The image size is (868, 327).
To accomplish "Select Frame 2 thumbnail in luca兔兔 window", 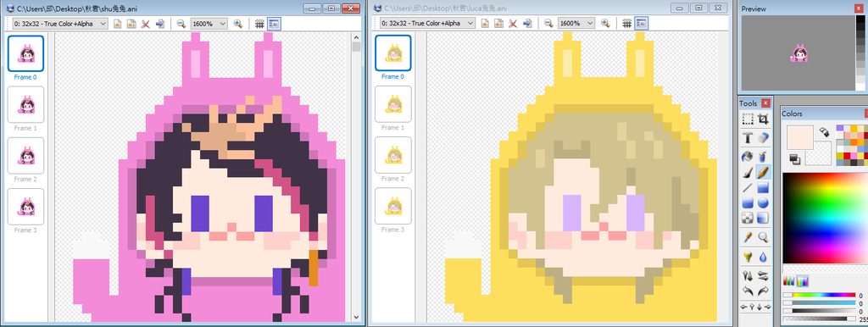I will click(393, 155).
